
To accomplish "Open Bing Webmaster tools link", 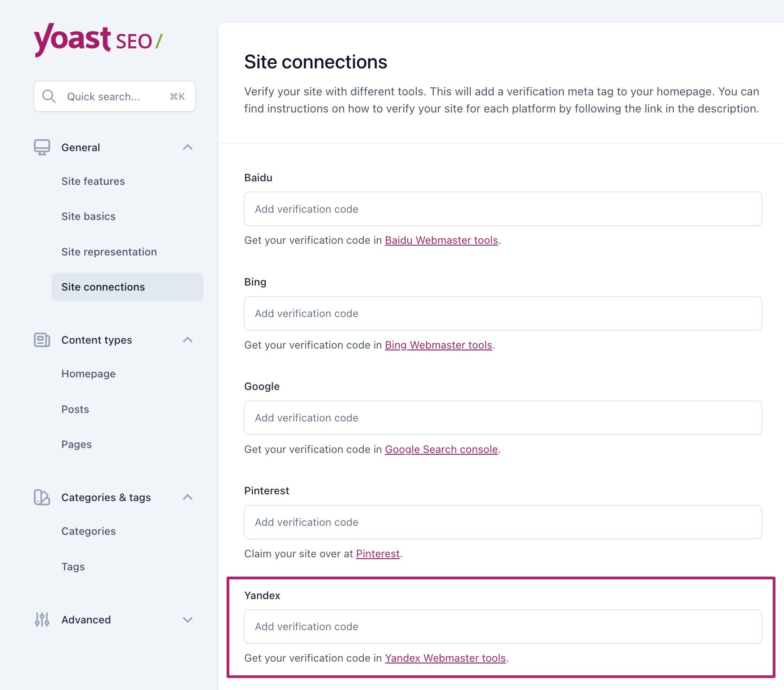I will pyautogui.click(x=438, y=345).
